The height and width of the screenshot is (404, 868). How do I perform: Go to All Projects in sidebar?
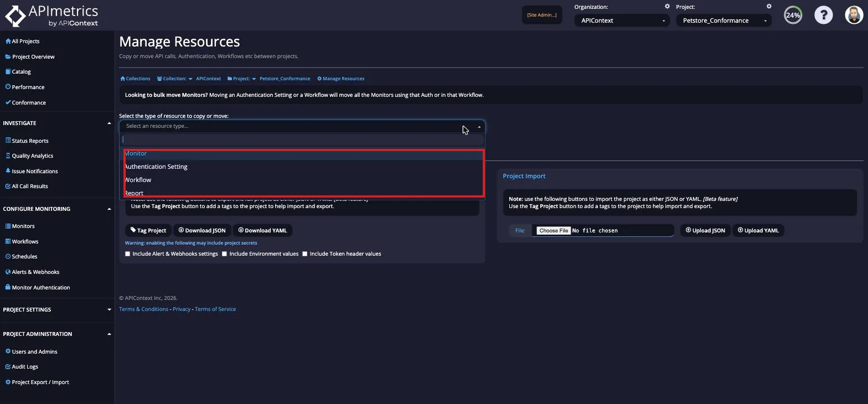(x=22, y=41)
